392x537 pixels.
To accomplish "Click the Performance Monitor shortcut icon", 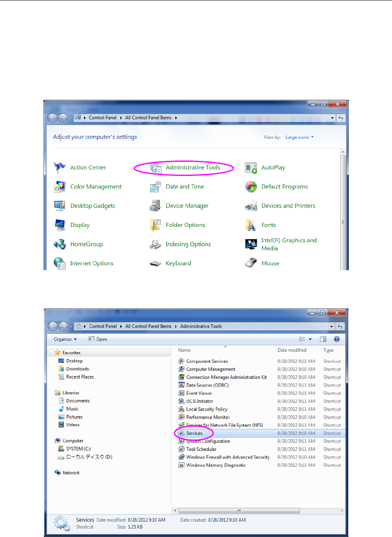I will point(182,417).
